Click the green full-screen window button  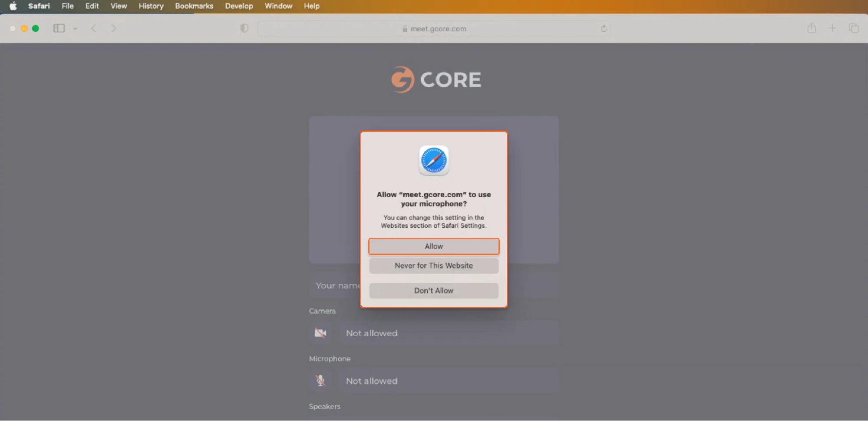click(36, 28)
